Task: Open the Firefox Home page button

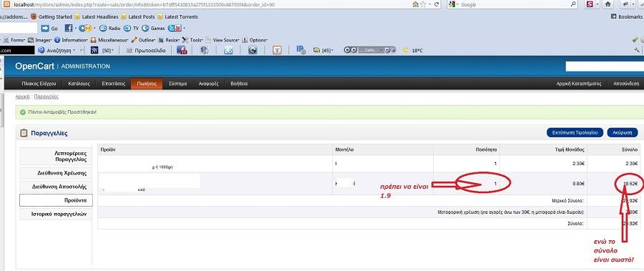Action: tap(608, 4)
